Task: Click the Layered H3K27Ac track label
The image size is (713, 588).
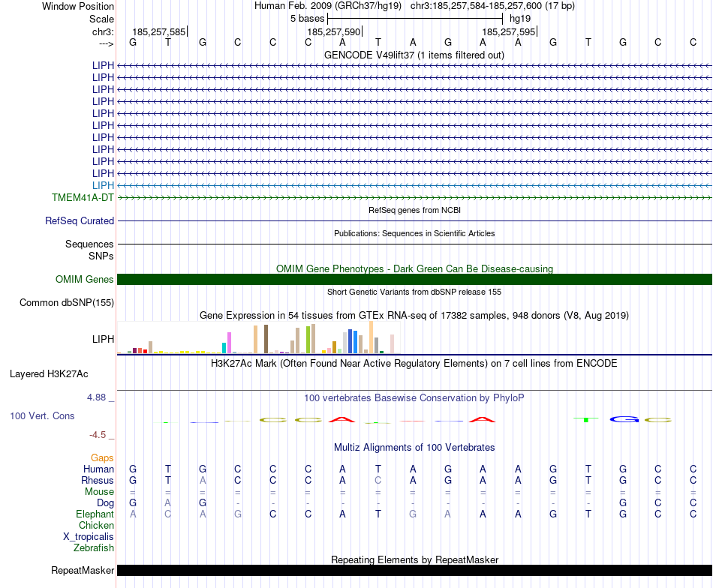Action: pyautogui.click(x=49, y=373)
